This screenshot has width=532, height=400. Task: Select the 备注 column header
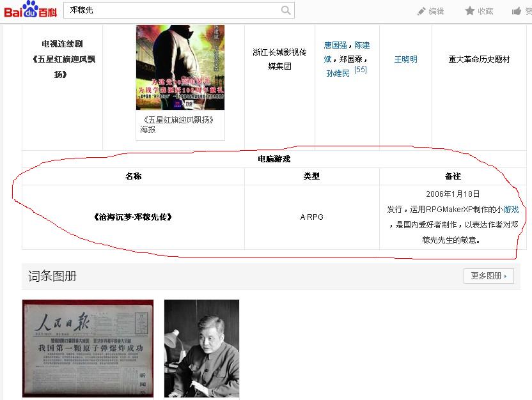[453, 176]
